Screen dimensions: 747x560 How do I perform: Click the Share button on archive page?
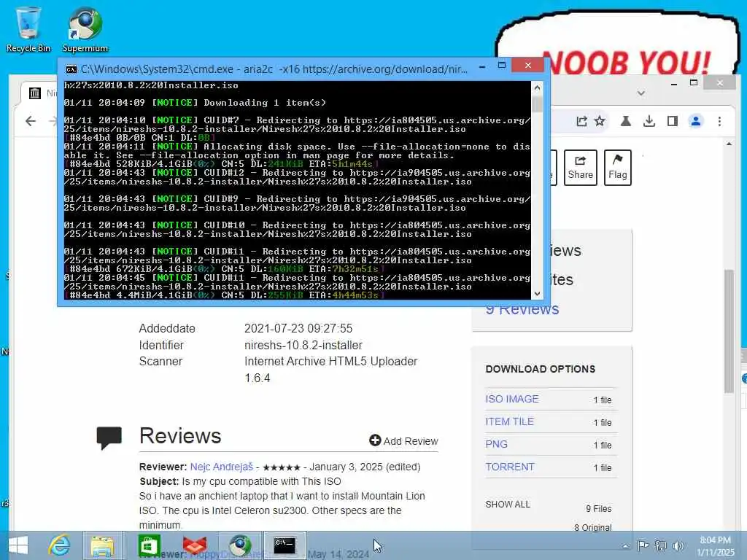click(x=580, y=168)
